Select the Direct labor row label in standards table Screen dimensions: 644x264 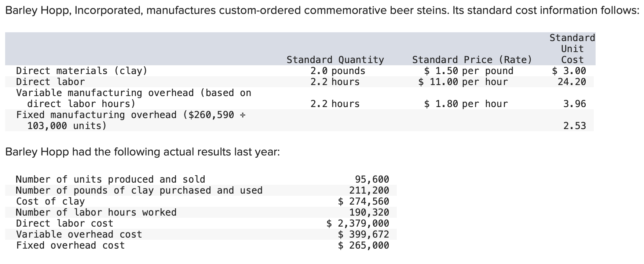pyautogui.click(x=50, y=82)
